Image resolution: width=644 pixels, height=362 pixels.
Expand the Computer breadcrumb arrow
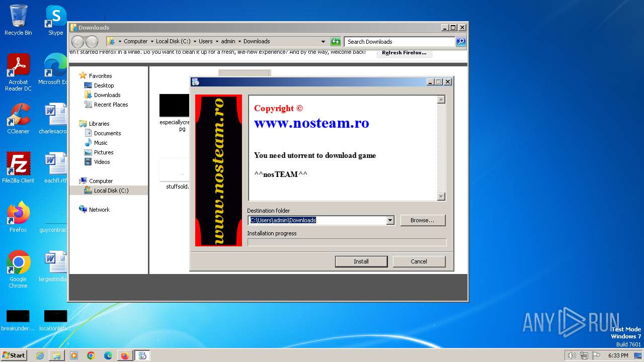click(152, 42)
